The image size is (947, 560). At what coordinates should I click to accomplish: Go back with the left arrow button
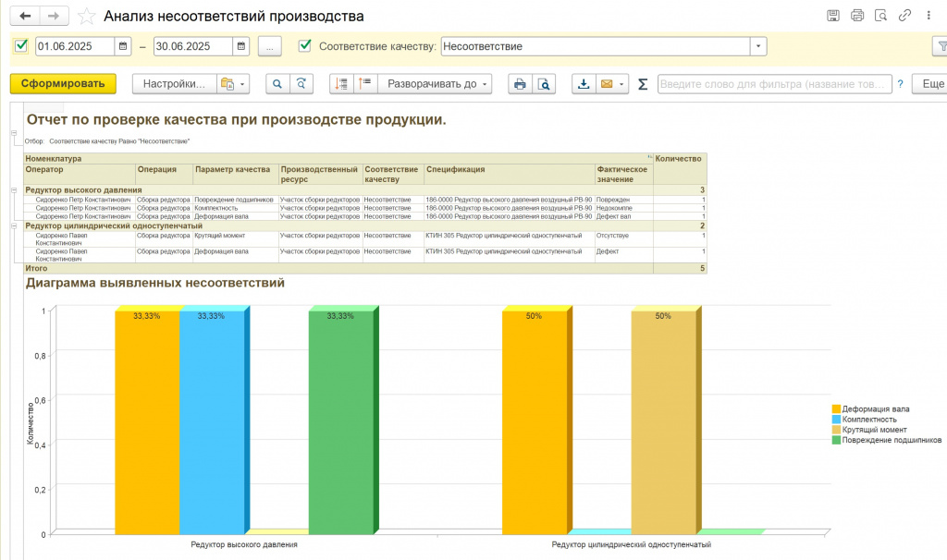tap(25, 16)
